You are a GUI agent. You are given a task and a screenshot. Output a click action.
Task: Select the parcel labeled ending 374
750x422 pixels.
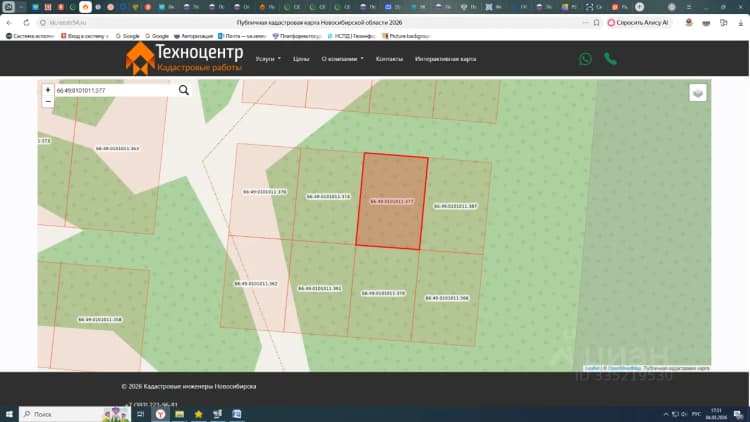(328, 197)
